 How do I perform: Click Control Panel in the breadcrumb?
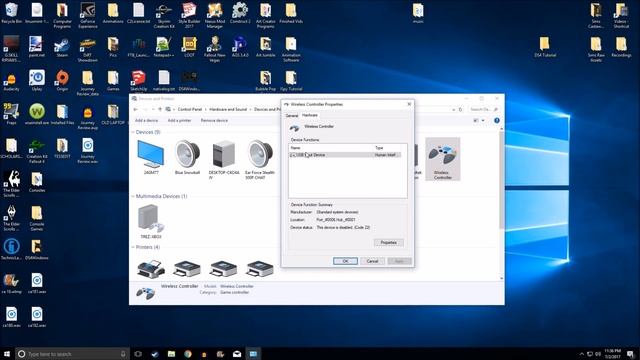click(x=190, y=109)
